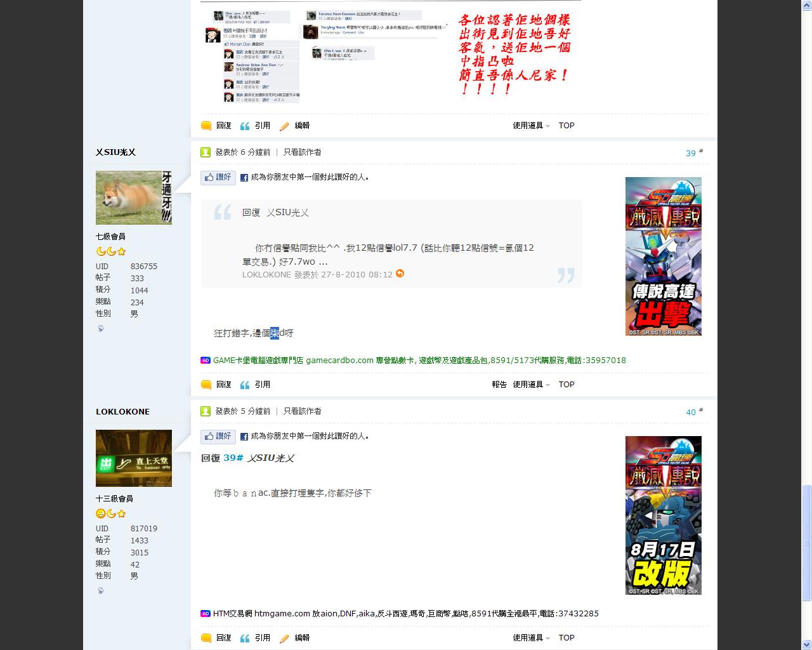812x650 pixels.
Task: Open user LOKLOKONE profile name link
Action: tap(123, 411)
